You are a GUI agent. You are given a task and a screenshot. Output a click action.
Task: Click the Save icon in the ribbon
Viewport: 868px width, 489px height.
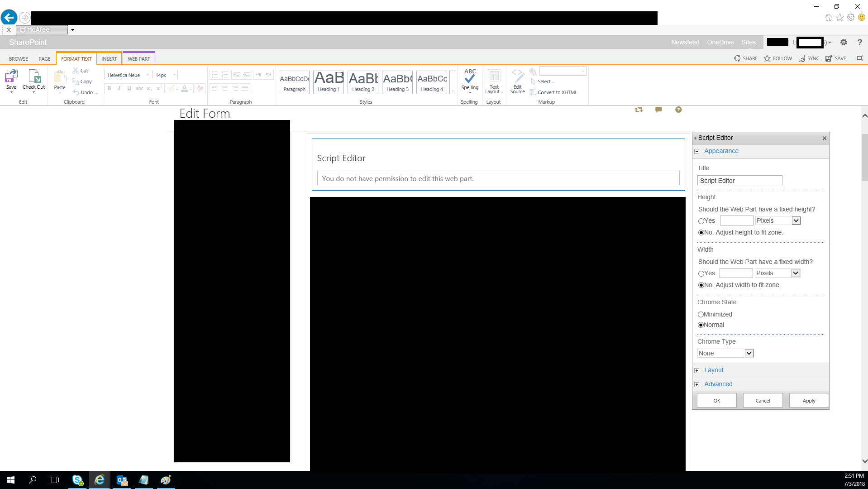click(x=11, y=76)
